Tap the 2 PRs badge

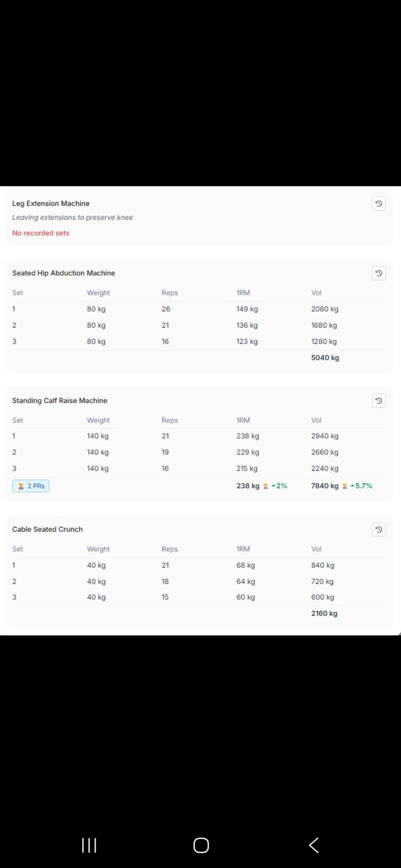coord(31,486)
